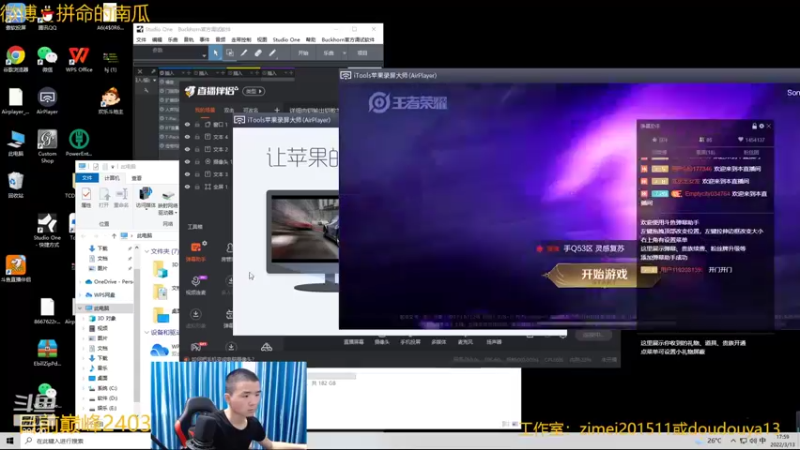Toggle visibility eye for 窗口 1 source
Viewport: 800px width, 450px height.
coord(187,124)
